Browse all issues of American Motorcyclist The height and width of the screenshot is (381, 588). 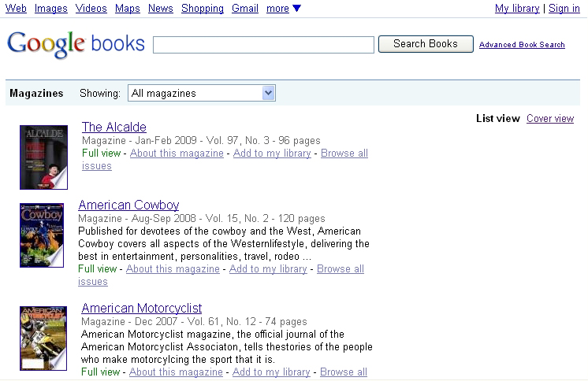click(344, 372)
